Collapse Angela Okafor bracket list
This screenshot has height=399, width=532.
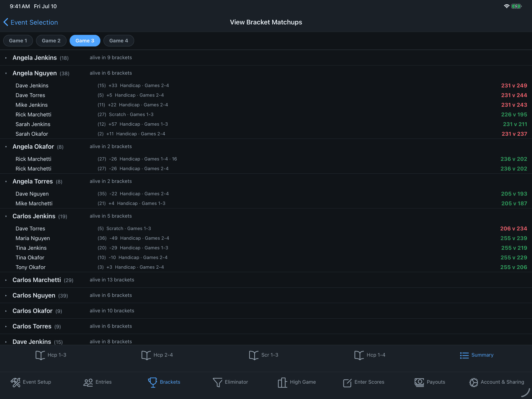pyautogui.click(x=6, y=147)
